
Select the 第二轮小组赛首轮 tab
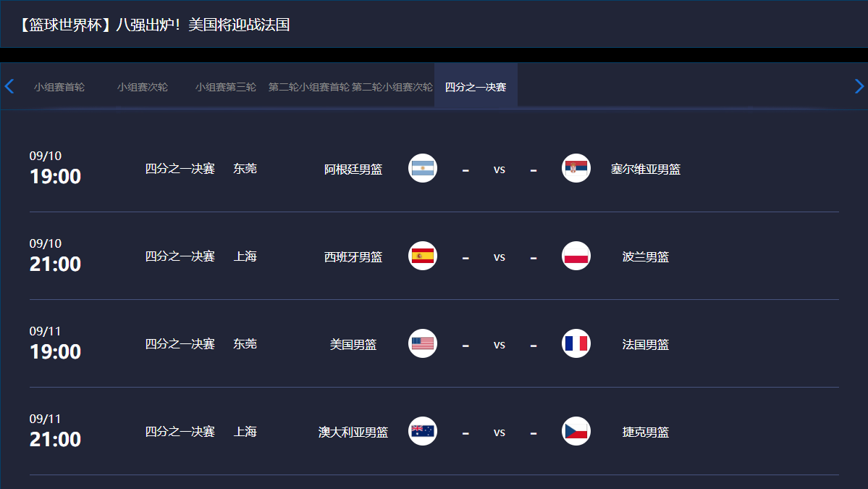coord(309,87)
